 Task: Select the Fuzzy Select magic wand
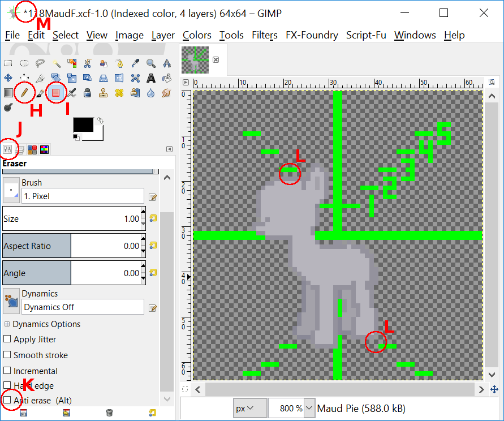coord(56,63)
